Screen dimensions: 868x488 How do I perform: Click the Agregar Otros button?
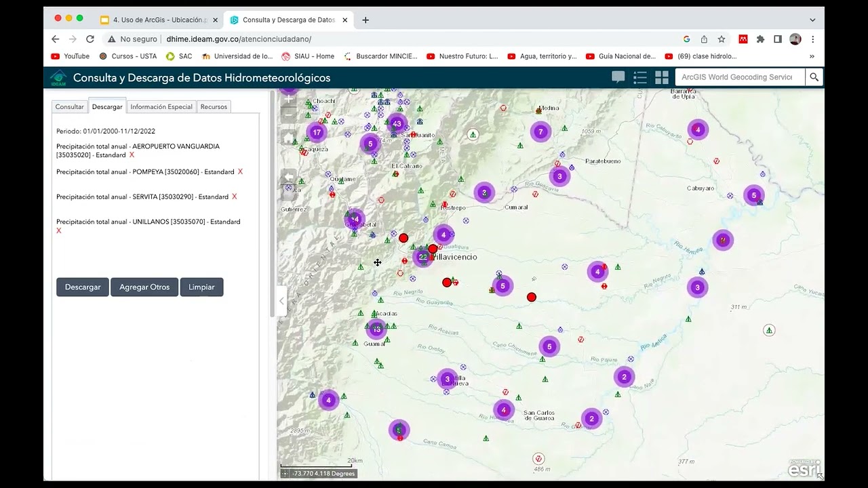(144, 287)
